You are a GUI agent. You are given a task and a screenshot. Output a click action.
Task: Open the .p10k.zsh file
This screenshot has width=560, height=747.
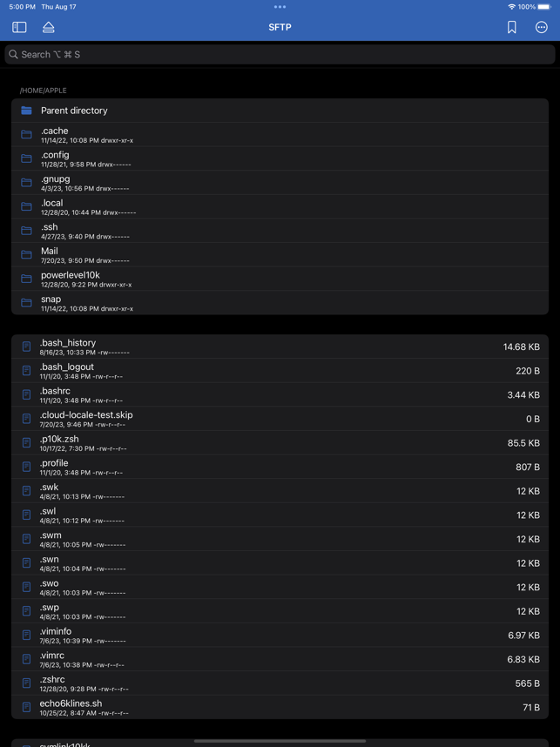click(x=280, y=442)
